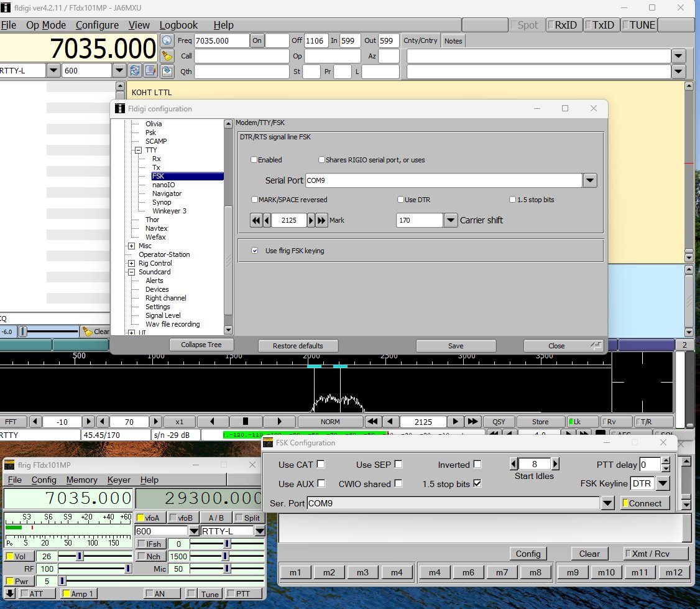Mark frequency fast rewind double-arrow in FSK settings
This screenshot has height=609, width=700.
(256, 220)
